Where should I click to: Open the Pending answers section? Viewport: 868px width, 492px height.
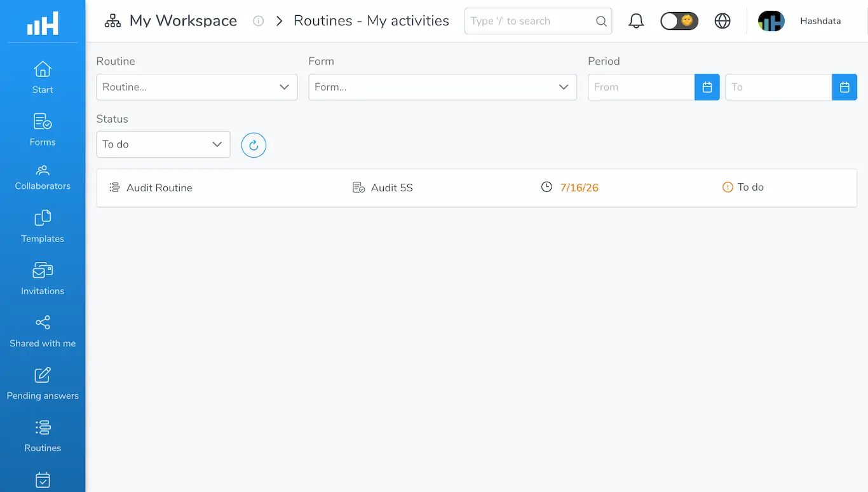coord(43,383)
